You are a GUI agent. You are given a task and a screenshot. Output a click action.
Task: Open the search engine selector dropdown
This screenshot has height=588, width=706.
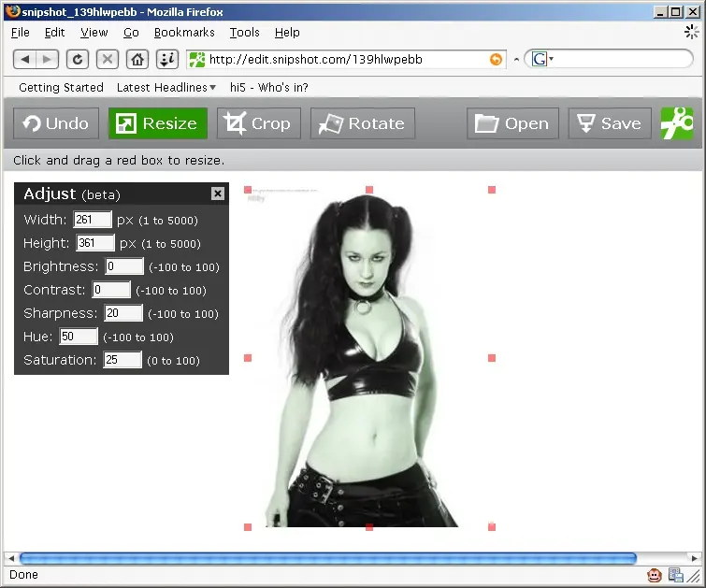[542, 59]
